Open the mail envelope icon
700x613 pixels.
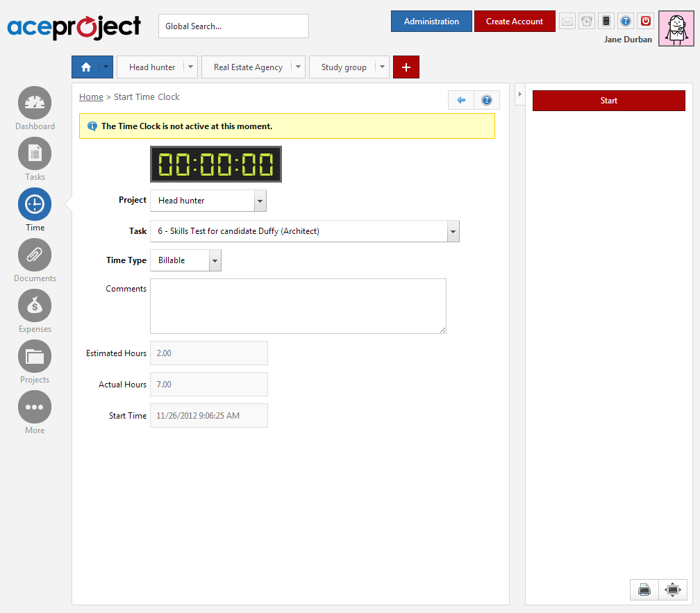[x=567, y=21]
